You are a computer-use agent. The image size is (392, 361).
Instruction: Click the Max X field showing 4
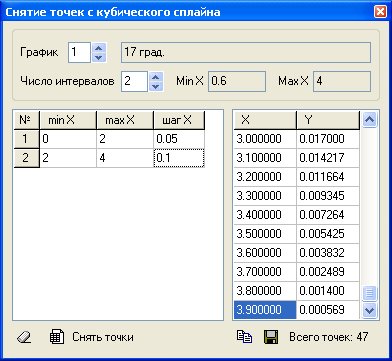(342, 81)
